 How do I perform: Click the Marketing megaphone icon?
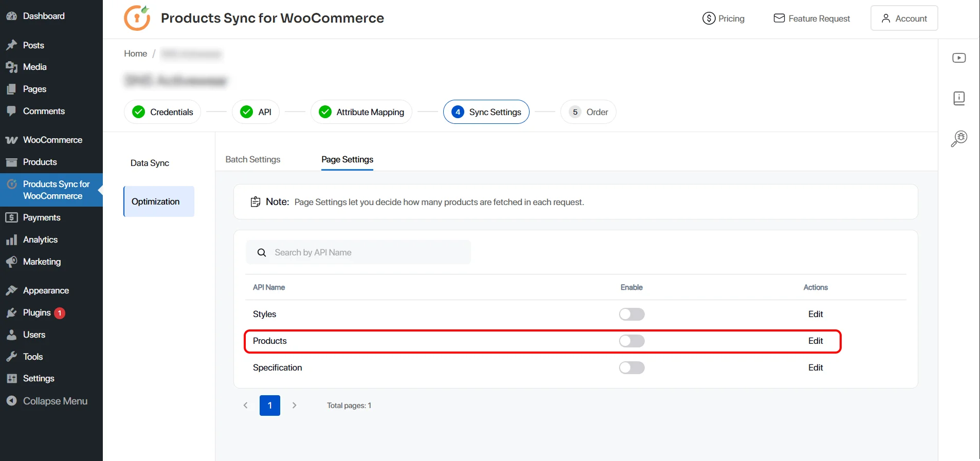pyautogui.click(x=11, y=262)
